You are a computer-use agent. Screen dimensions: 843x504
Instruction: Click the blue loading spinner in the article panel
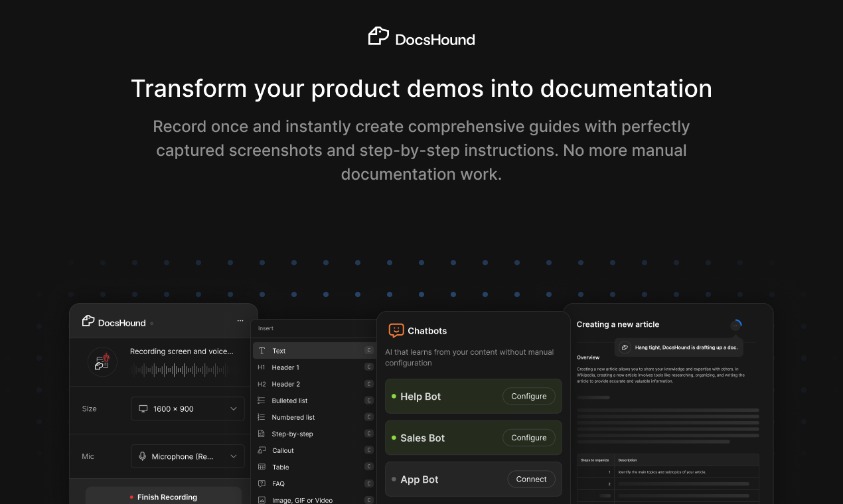coord(735,325)
